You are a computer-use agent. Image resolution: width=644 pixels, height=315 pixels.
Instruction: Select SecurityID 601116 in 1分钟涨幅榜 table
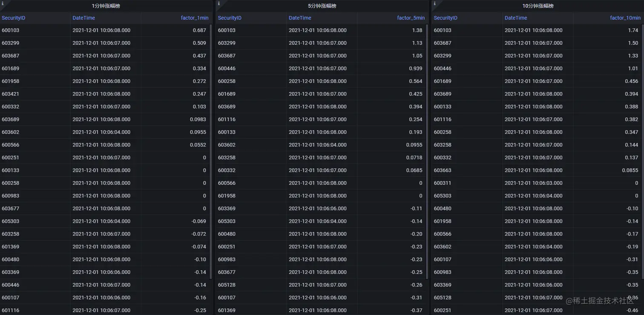pyautogui.click(x=10, y=311)
